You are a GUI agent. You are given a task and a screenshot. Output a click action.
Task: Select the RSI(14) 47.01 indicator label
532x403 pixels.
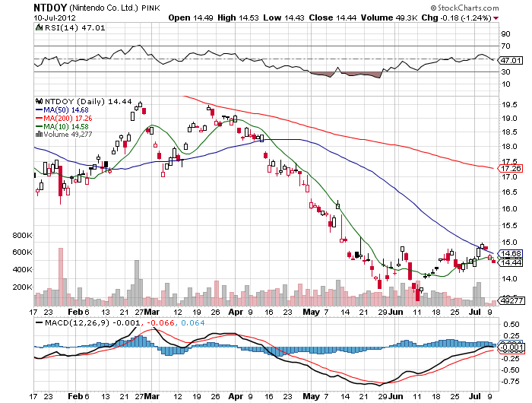[75, 28]
